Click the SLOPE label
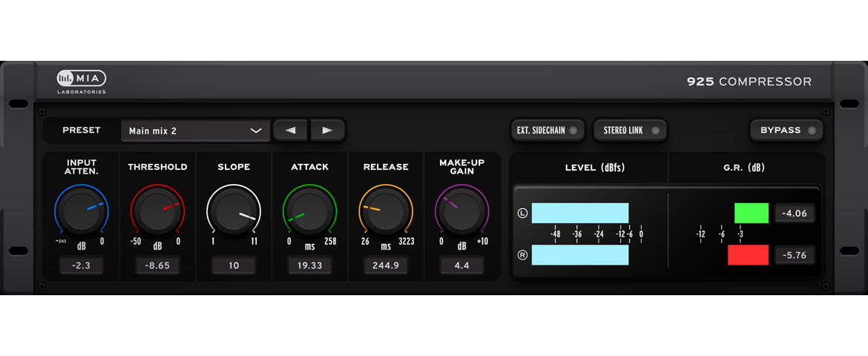 tap(234, 167)
